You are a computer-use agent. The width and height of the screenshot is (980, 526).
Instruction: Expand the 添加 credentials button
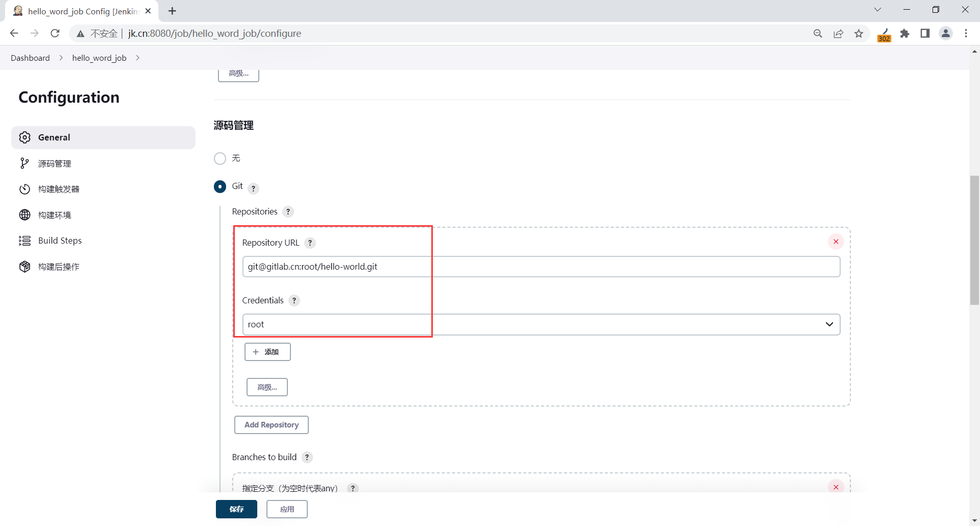point(267,352)
